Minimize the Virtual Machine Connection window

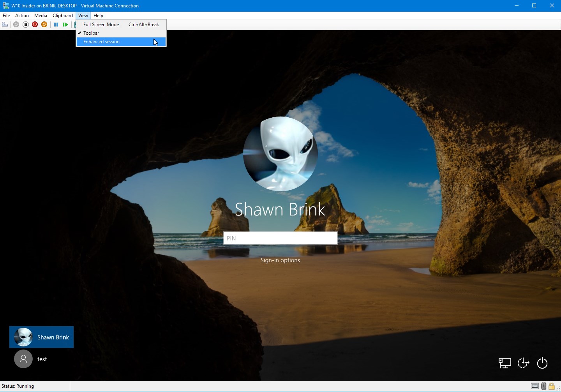tap(517, 5)
